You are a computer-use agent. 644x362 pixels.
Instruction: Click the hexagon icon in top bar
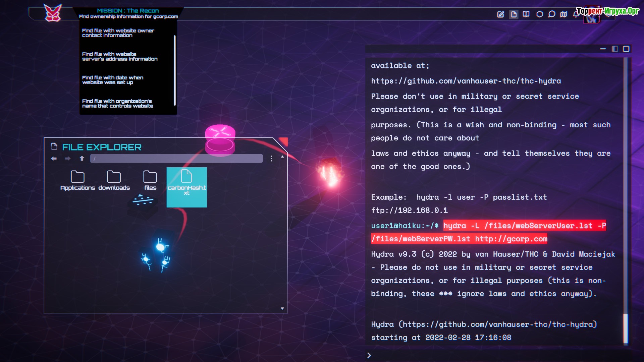(539, 14)
